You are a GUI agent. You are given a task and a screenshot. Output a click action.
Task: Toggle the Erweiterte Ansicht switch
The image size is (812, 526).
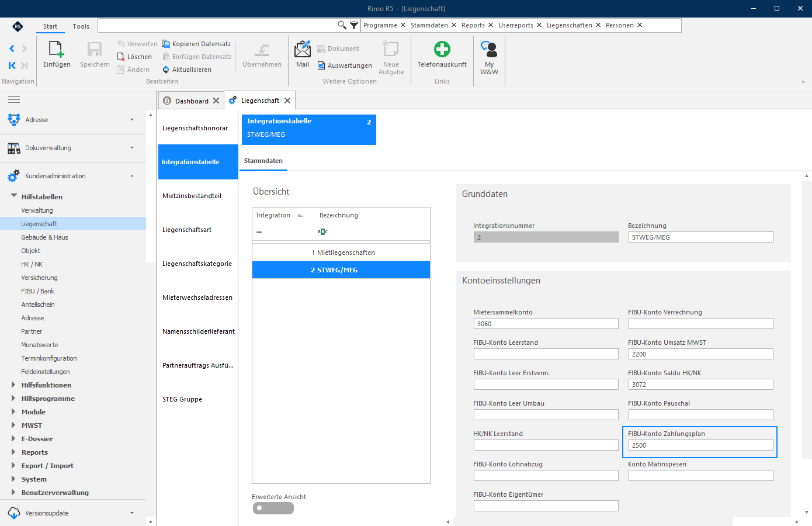[x=273, y=508]
